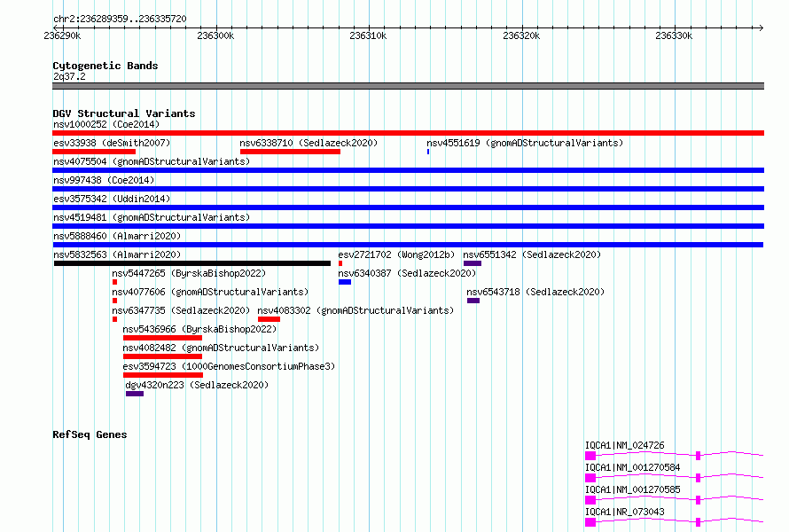
Task: Open nsv997438 (Coe2014) variant label
Action: pos(104,180)
